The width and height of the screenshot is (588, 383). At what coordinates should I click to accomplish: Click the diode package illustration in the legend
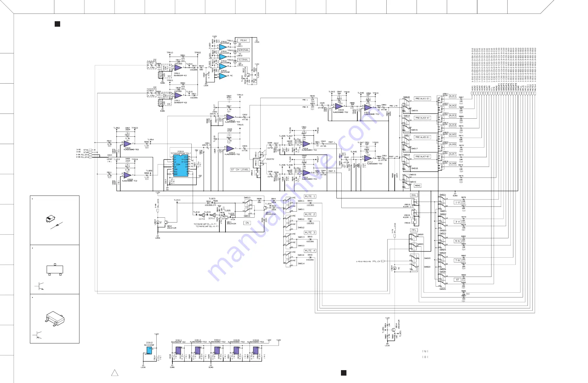click(x=51, y=219)
